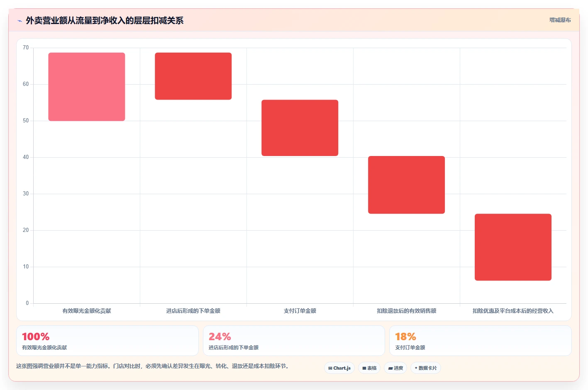Click the 24% data card
The width and height of the screenshot is (588, 390).
[x=294, y=341]
